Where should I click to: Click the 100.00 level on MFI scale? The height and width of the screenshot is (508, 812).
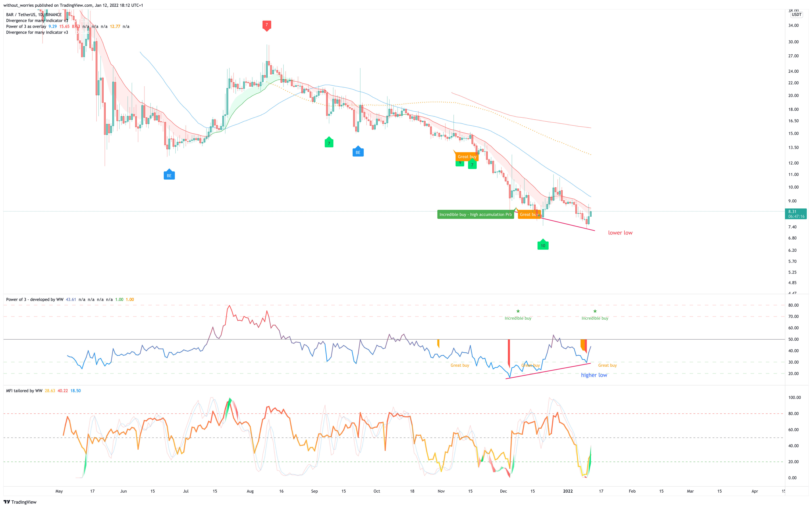(x=794, y=398)
